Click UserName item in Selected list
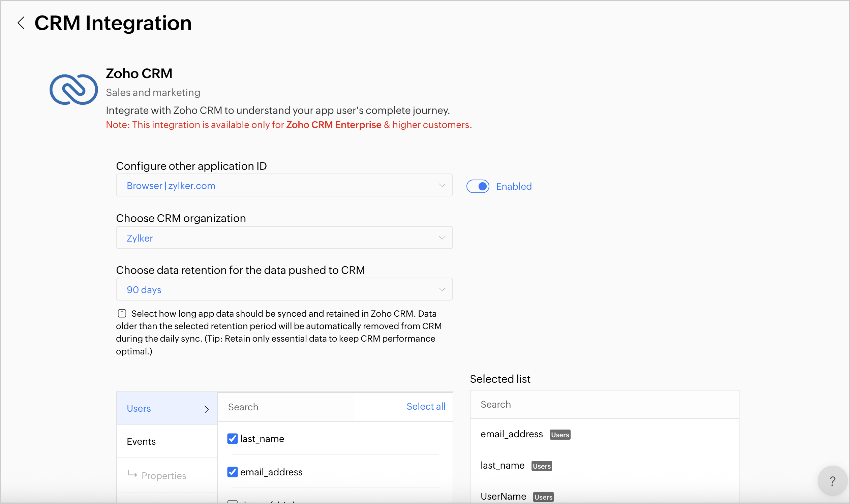Screen dimensions: 850x504 (x=503, y=496)
